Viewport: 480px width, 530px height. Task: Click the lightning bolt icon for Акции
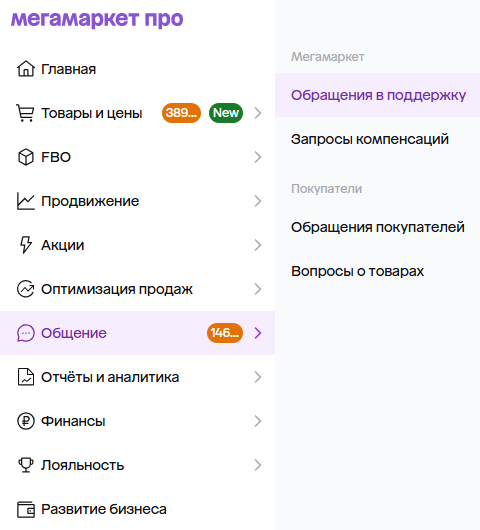26,245
